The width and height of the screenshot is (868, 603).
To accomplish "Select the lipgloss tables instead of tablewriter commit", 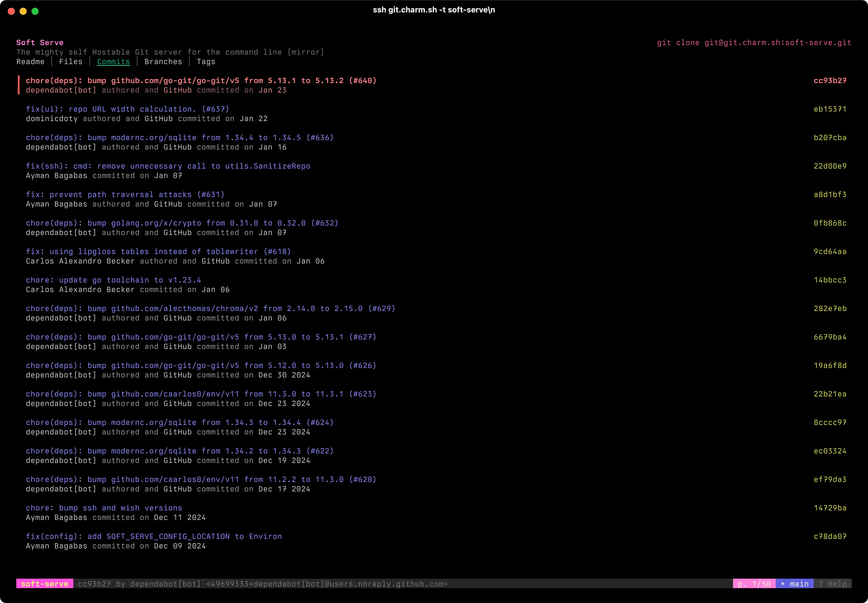I will 158,252.
